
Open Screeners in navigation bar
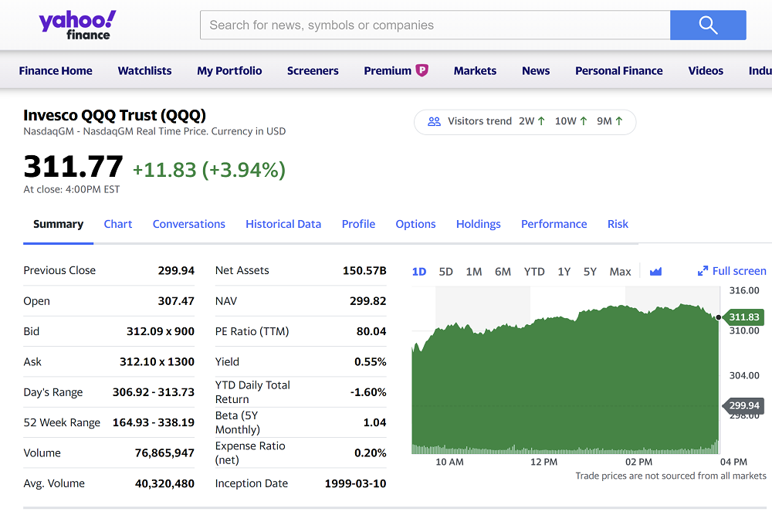click(x=313, y=71)
